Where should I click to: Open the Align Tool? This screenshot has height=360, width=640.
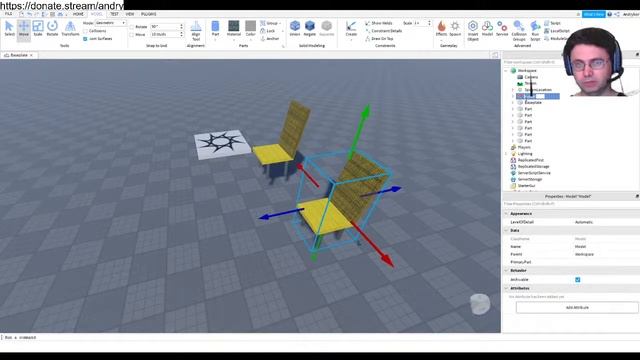196,31
